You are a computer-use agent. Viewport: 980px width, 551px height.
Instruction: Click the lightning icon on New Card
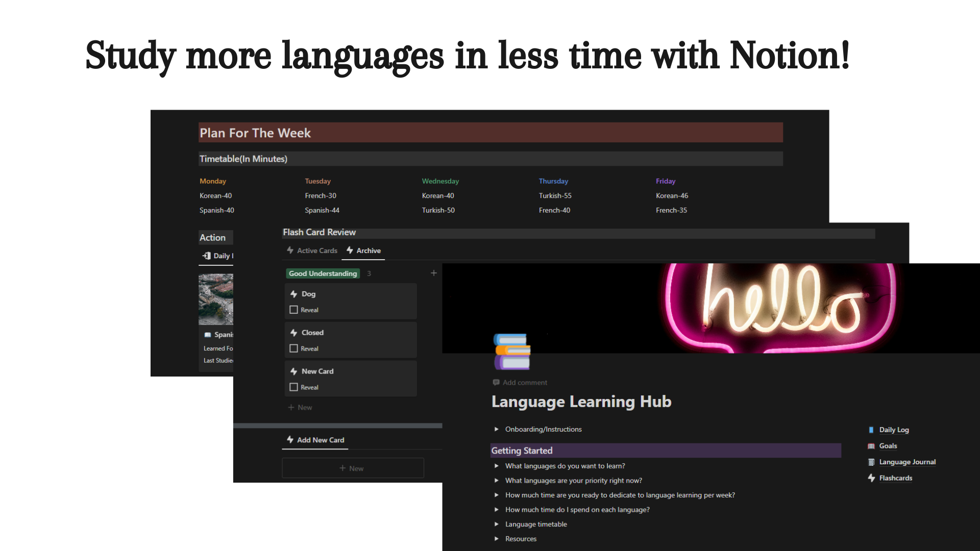pos(293,371)
